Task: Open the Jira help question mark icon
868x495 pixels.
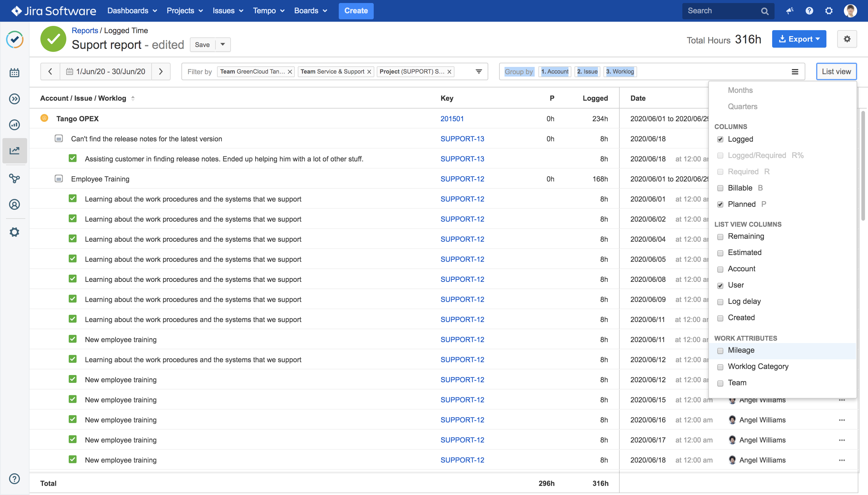Action: 809,11
